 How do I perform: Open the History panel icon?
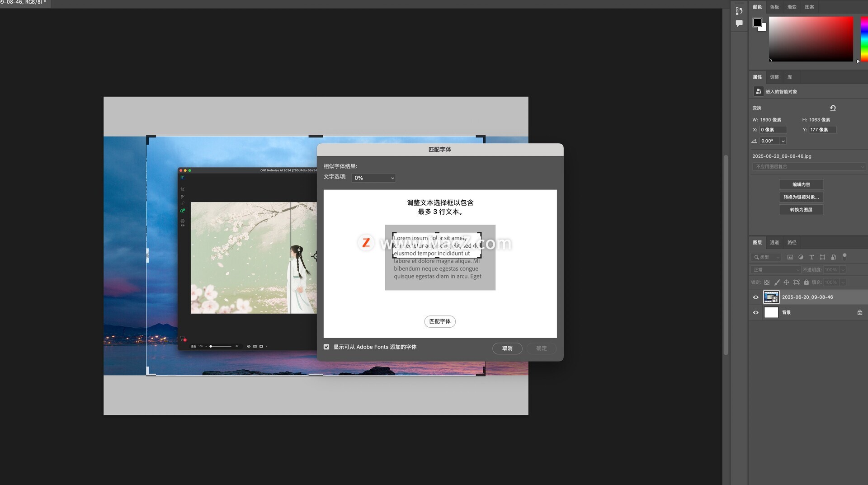pos(739,11)
